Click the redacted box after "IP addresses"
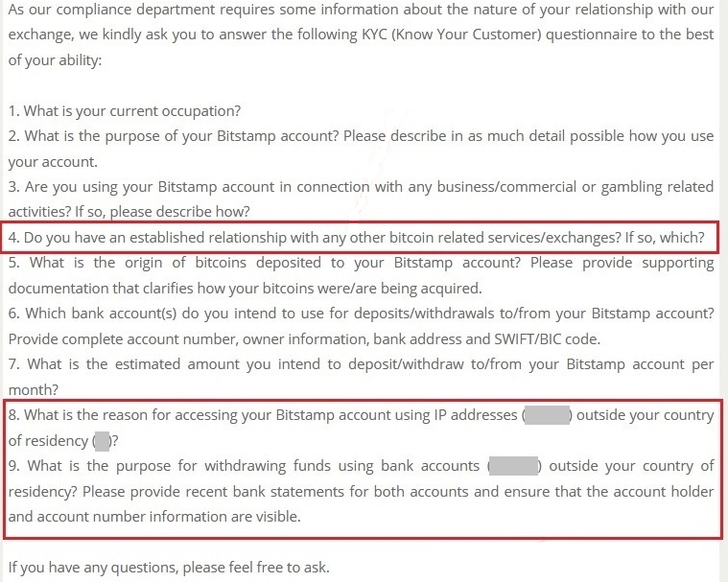 549,415
